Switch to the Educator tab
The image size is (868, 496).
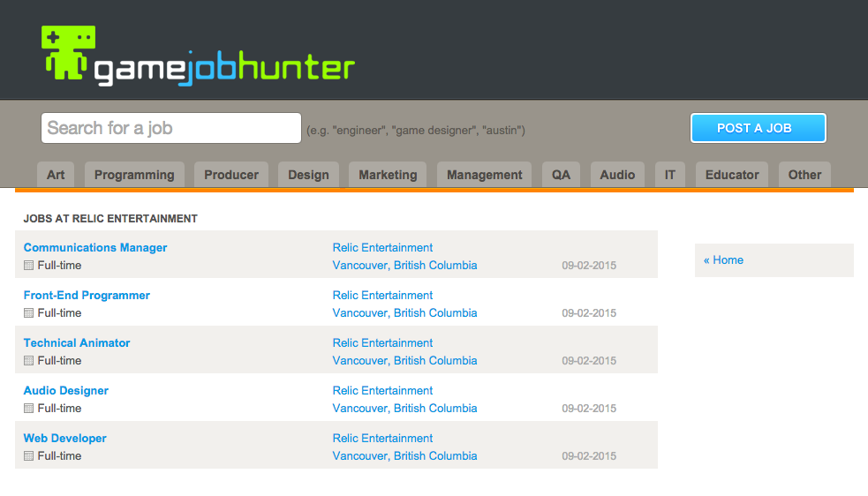click(732, 175)
